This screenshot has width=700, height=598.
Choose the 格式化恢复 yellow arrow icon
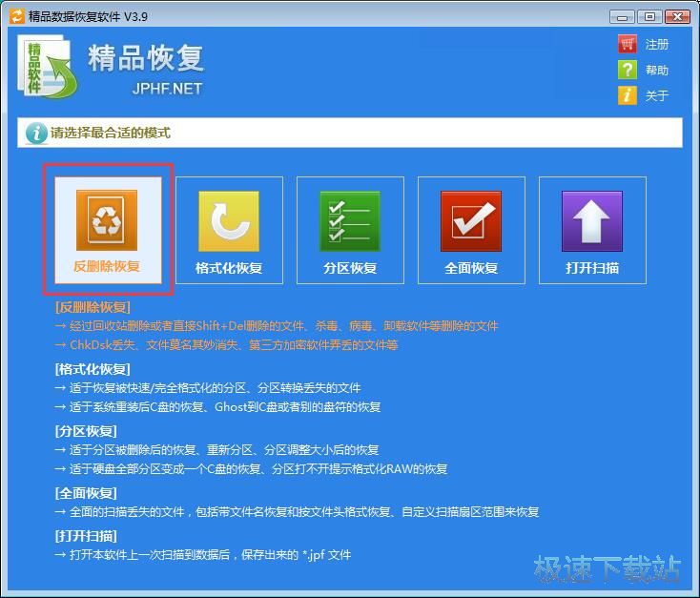coord(229,221)
